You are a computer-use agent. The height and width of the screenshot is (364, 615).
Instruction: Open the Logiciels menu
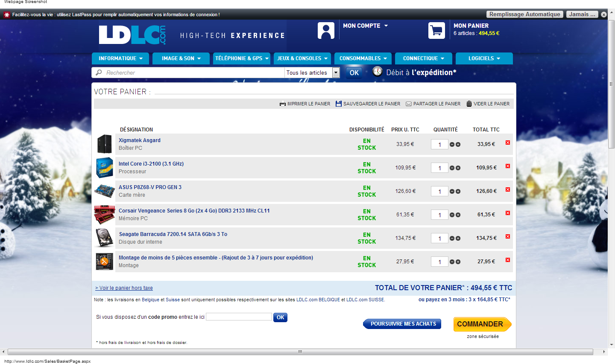(484, 58)
